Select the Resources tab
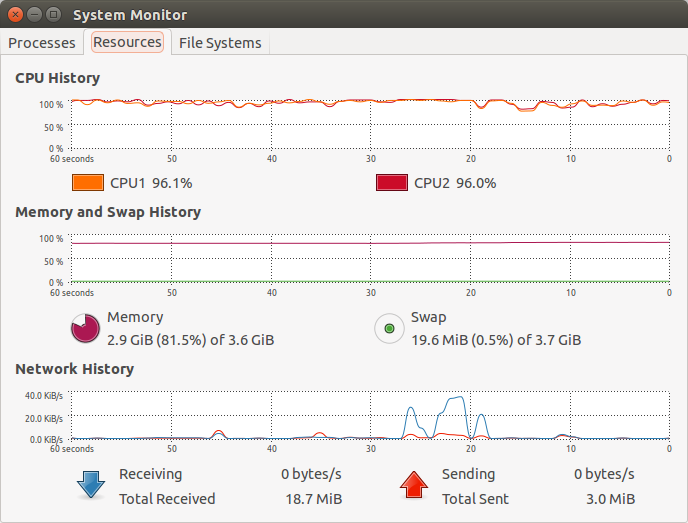 (x=127, y=42)
